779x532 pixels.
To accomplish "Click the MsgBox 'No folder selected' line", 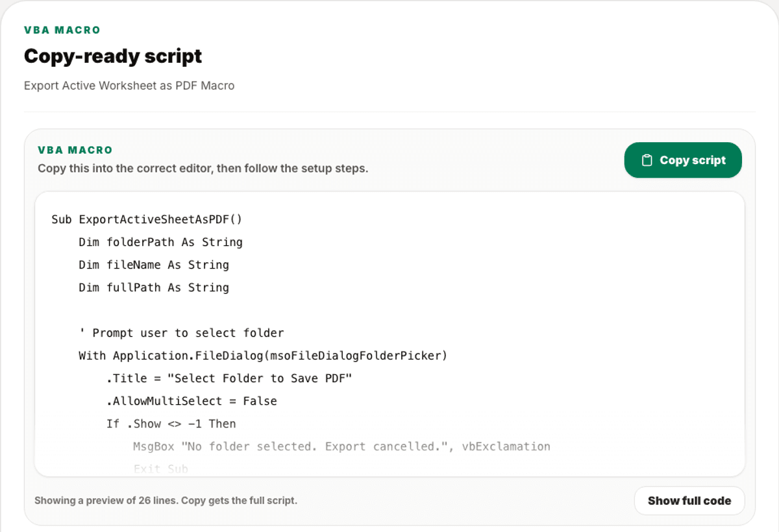I will pos(341,446).
